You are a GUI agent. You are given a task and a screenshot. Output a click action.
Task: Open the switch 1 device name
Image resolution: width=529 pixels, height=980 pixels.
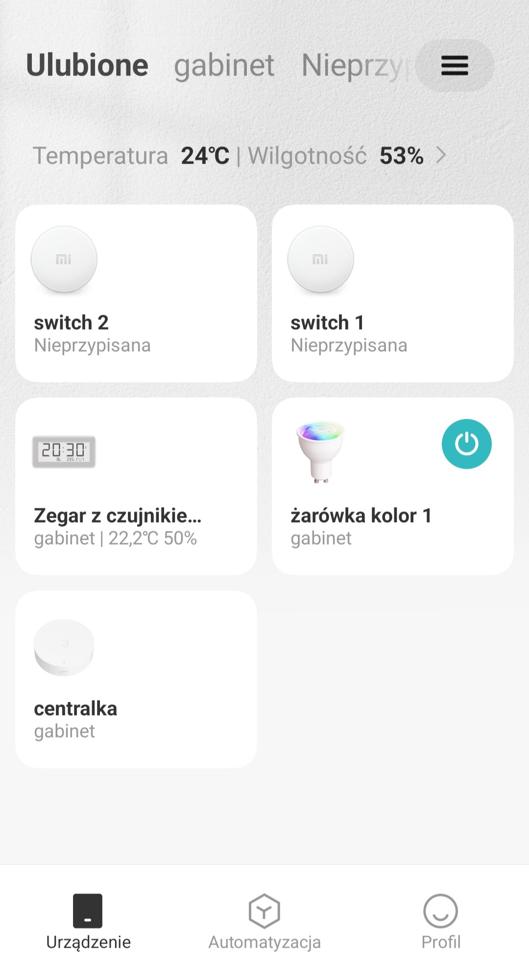pos(327,323)
